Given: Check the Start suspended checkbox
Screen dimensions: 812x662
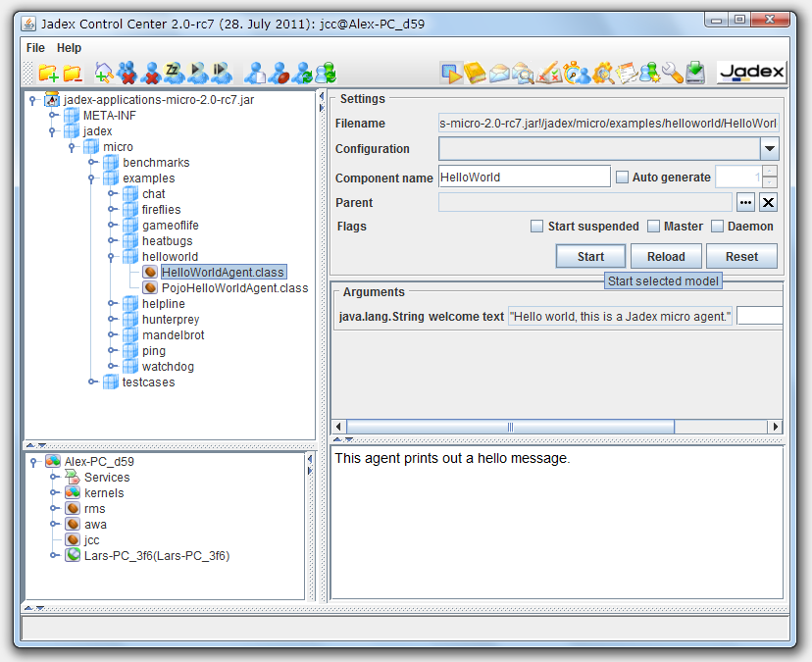Looking at the screenshot, I should tap(536, 227).
